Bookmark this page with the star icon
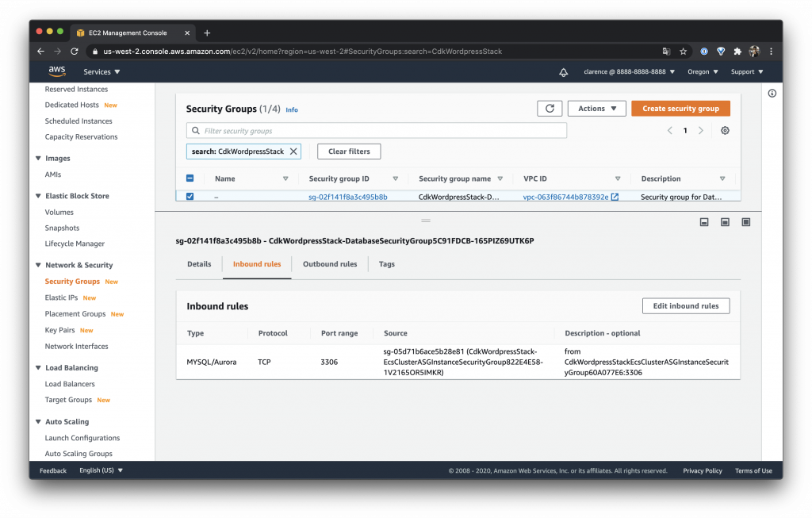Viewport: 812px width, 518px height. (x=683, y=52)
